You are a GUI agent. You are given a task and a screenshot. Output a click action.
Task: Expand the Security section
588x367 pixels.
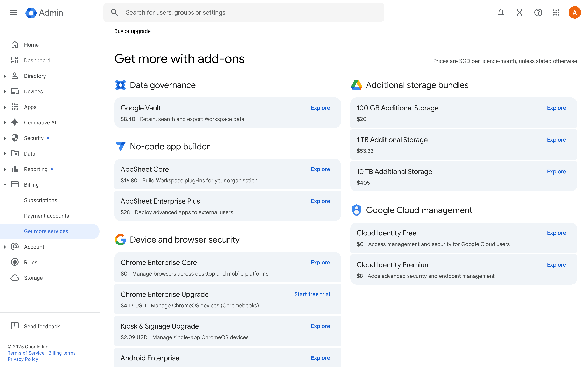(5, 138)
